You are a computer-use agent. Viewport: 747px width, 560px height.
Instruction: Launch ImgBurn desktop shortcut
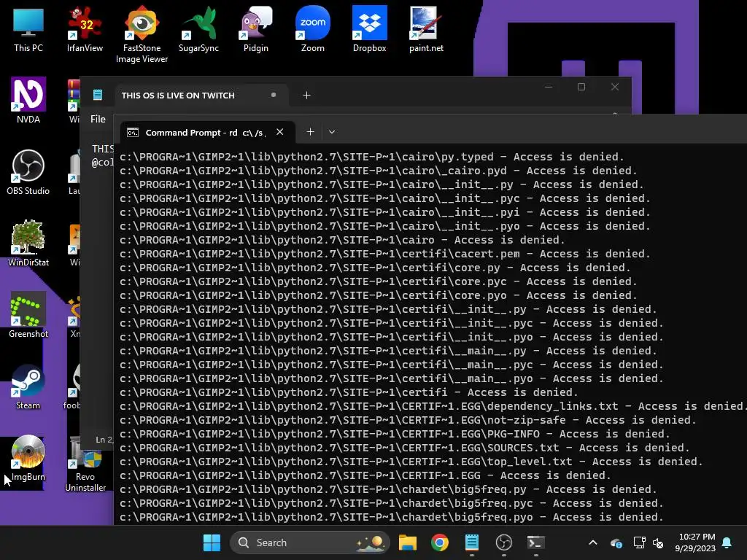point(28,458)
